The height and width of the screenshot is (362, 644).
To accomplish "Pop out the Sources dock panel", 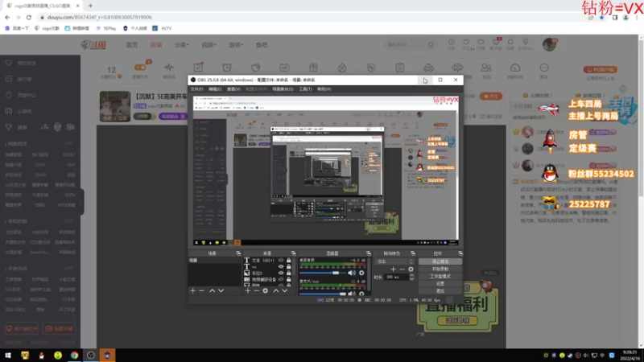I will pos(293,253).
